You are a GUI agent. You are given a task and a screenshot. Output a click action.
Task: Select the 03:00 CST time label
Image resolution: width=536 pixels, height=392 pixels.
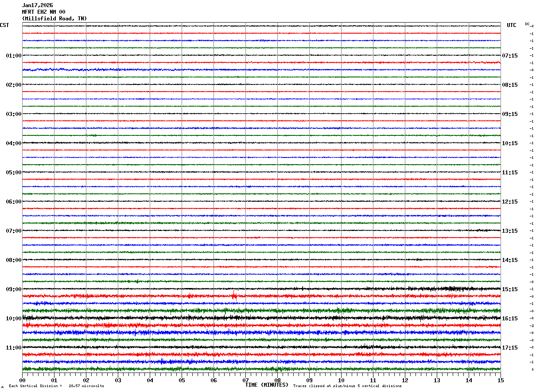click(x=14, y=114)
